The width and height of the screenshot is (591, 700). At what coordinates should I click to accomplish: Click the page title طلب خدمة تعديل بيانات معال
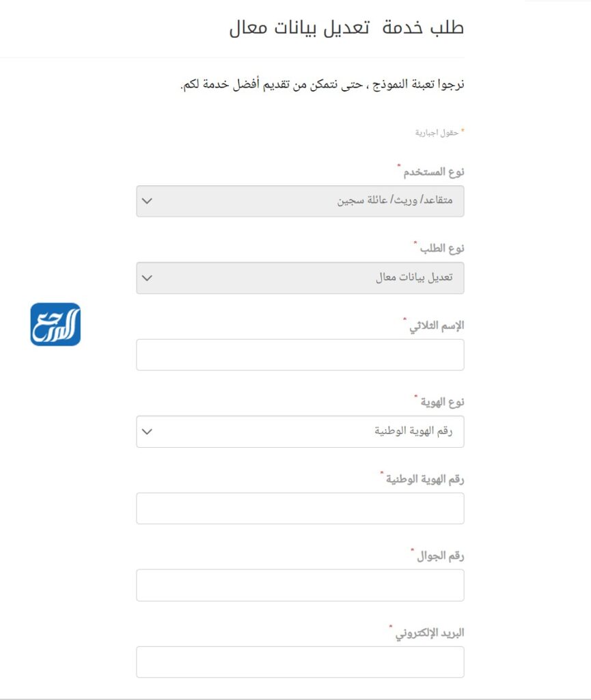[345, 26]
